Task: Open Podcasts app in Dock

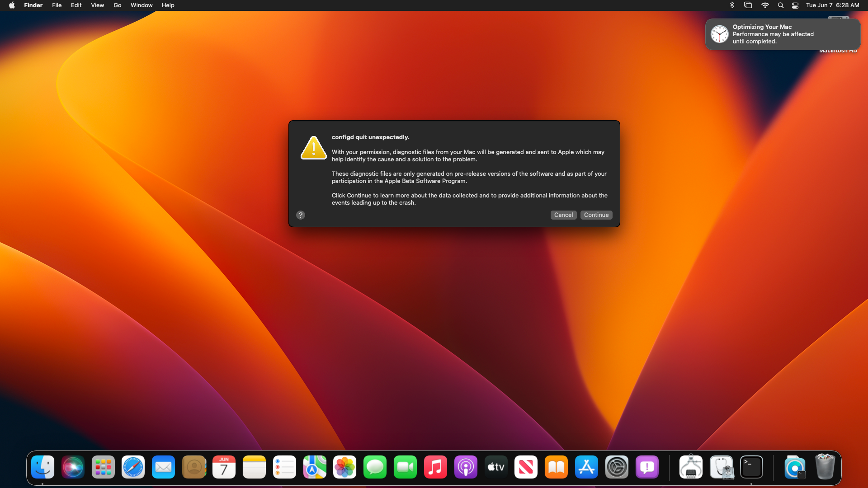Action: 466,467
